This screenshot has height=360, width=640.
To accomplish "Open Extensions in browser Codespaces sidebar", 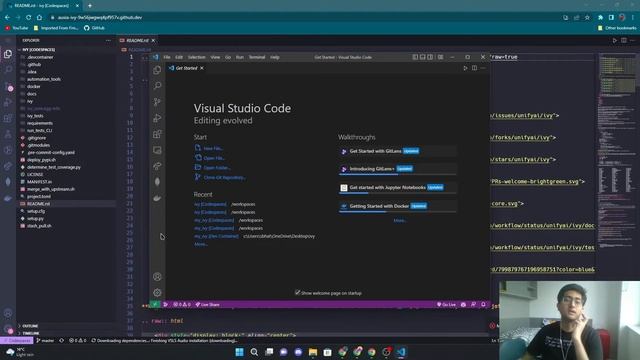I will [x=8, y=118].
